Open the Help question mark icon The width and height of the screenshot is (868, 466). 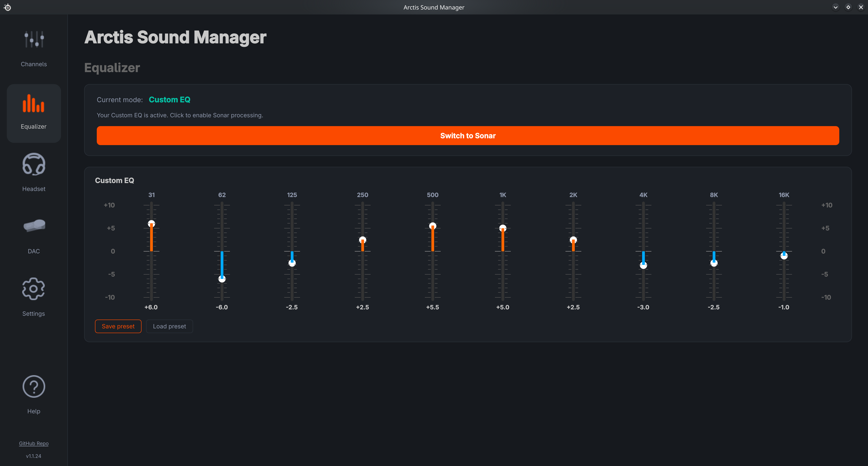(34, 386)
